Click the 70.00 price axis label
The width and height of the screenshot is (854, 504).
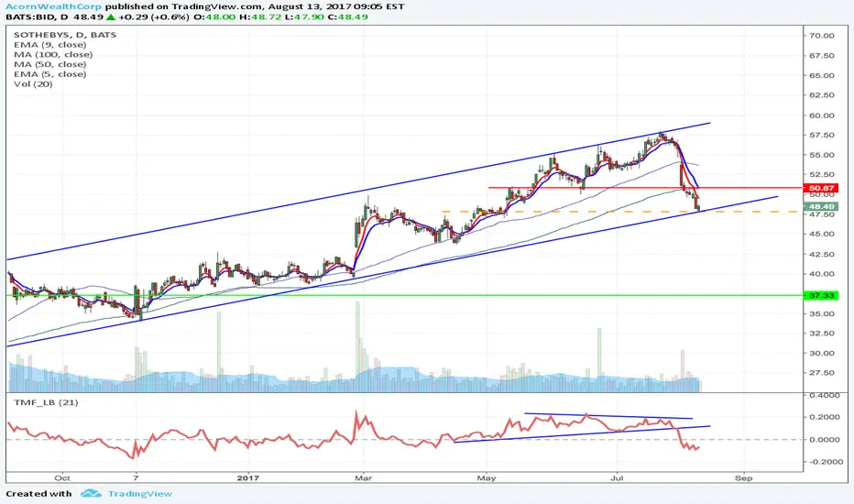(822, 36)
